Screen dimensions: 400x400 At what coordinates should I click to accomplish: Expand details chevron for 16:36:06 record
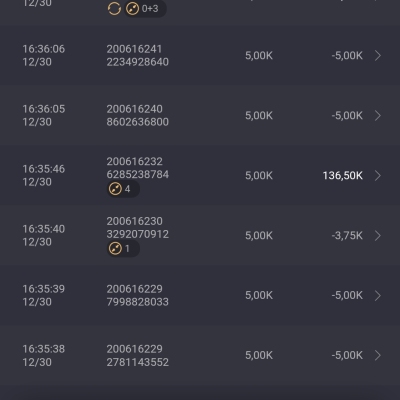point(378,56)
